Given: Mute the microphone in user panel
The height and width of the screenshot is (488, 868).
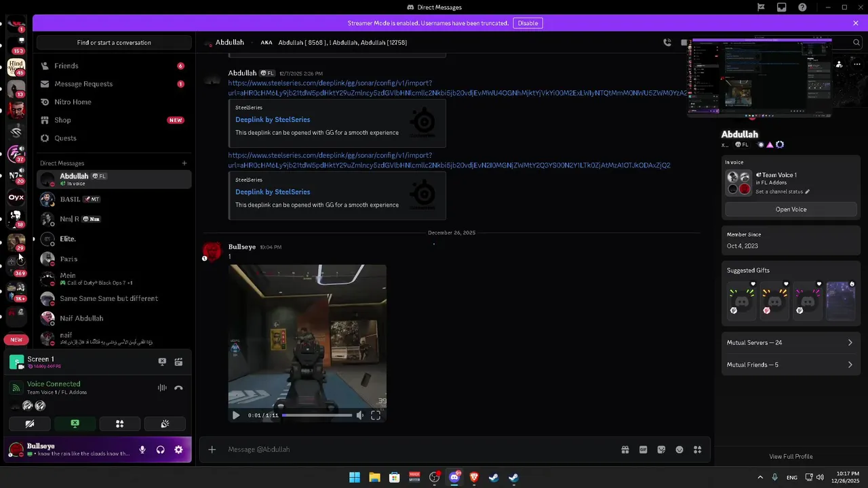Looking at the screenshot, I should (142, 449).
